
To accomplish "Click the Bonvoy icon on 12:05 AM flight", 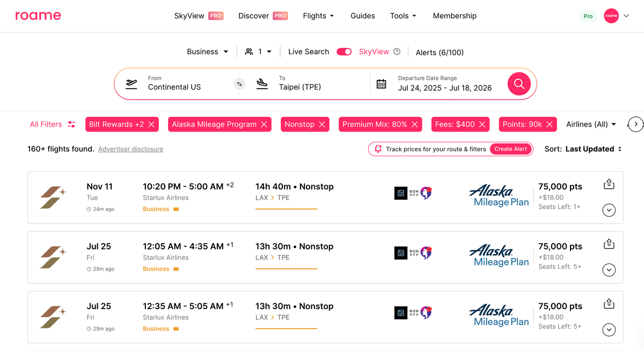I will pyautogui.click(x=414, y=253).
